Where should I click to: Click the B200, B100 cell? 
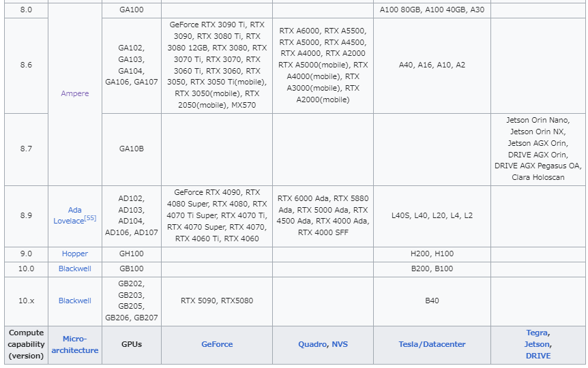pyautogui.click(x=432, y=269)
